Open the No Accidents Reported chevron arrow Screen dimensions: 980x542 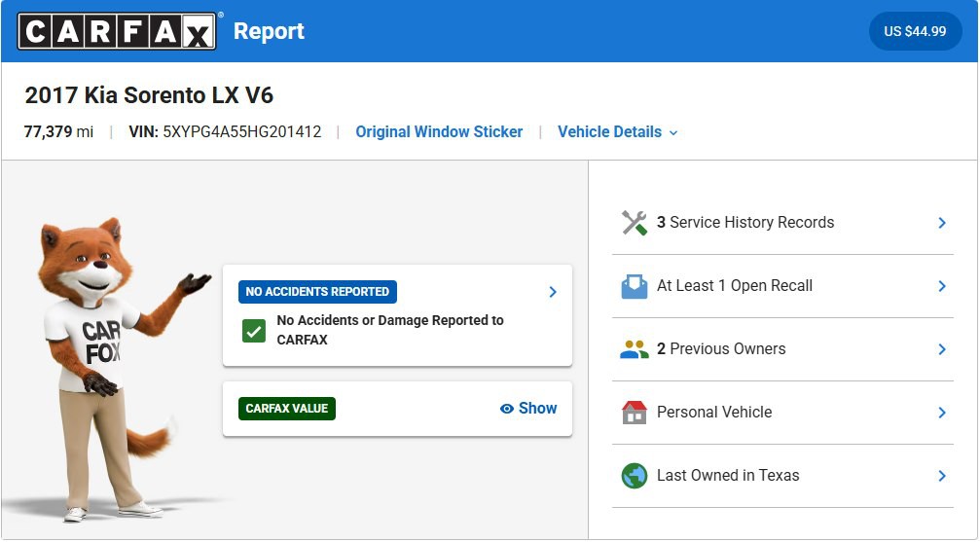click(x=553, y=292)
